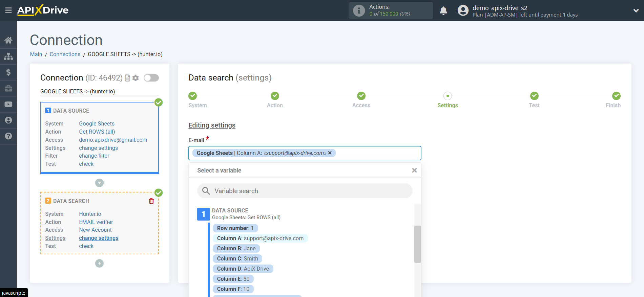644x297 pixels.
Task: Open demo.apixdrive@gmail.com access link
Action: click(x=113, y=140)
